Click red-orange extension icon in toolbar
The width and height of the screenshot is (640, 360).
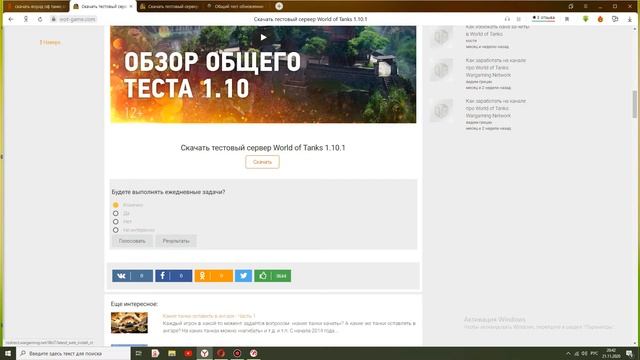click(600, 19)
